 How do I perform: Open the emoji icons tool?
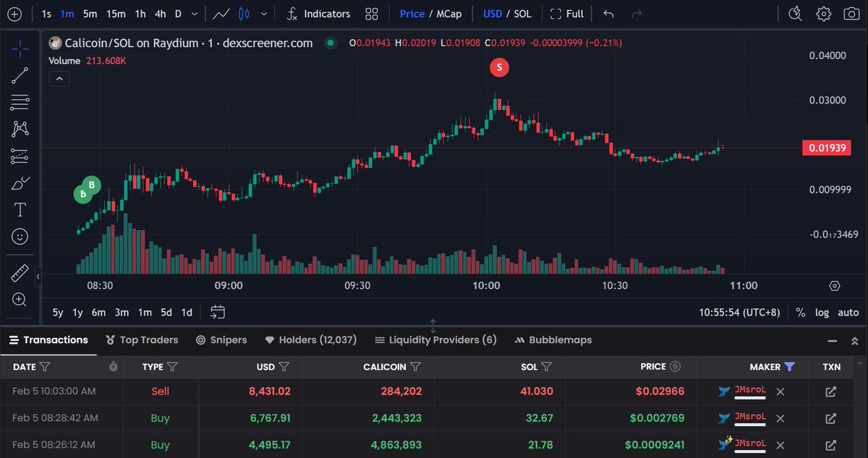20,237
